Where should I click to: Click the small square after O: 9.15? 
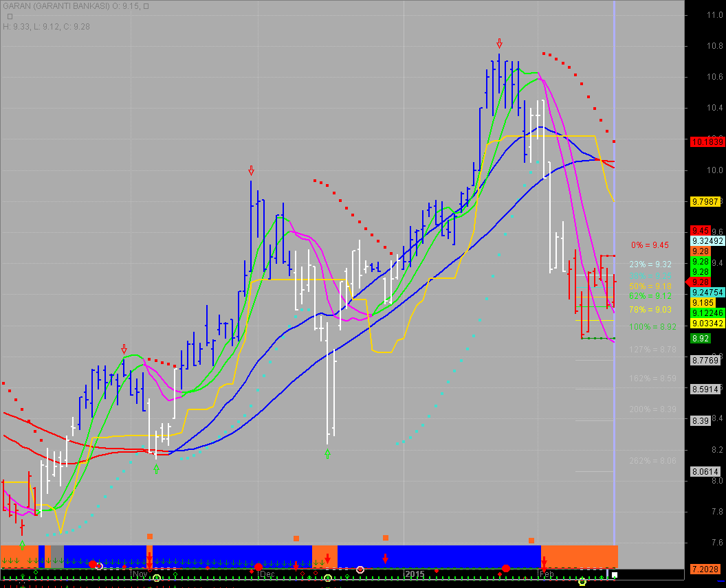pyautogui.click(x=146, y=6)
